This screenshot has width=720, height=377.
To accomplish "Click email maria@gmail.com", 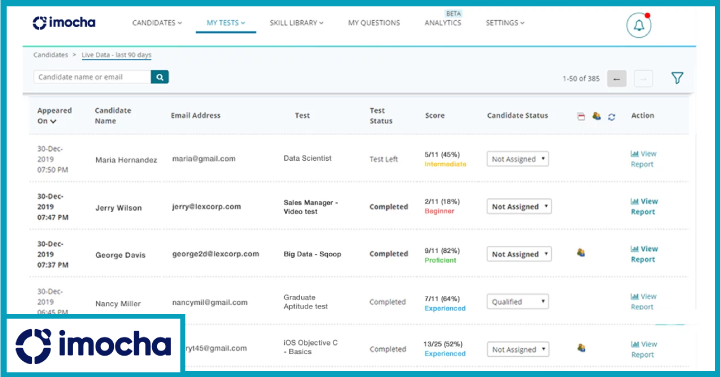I will 203,159.
